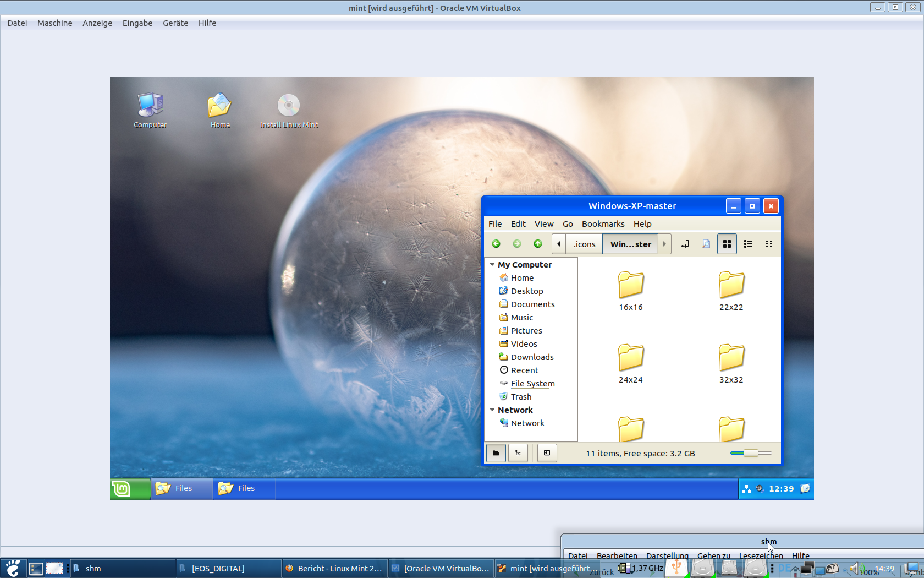
Task: Open the Help menu in Files window
Action: click(x=642, y=224)
